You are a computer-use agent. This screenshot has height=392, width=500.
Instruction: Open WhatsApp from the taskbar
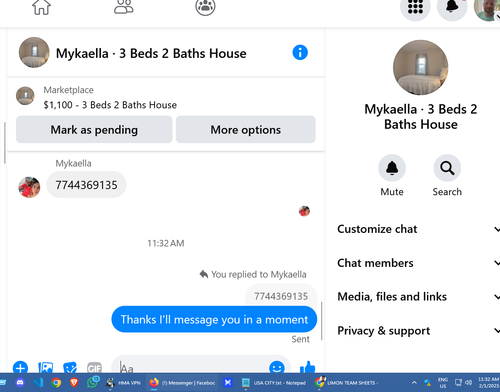point(93,382)
